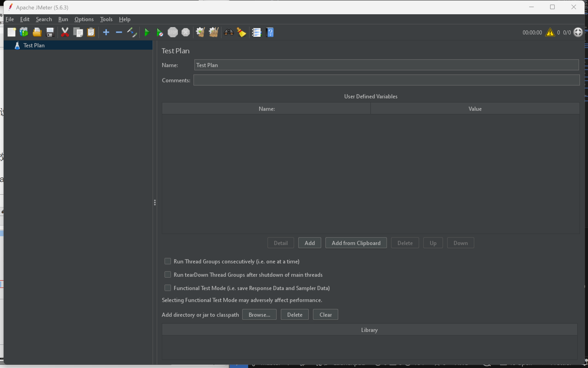Maximize the JMeter window
Screen dimensions: 588x368
(552, 7)
